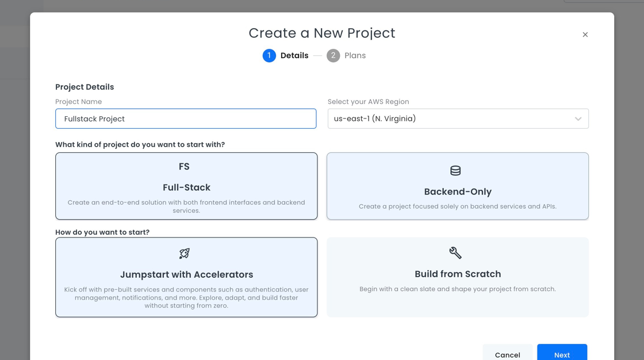Switch to the Details step label
Viewport: 644px width, 360px height.
click(294, 56)
